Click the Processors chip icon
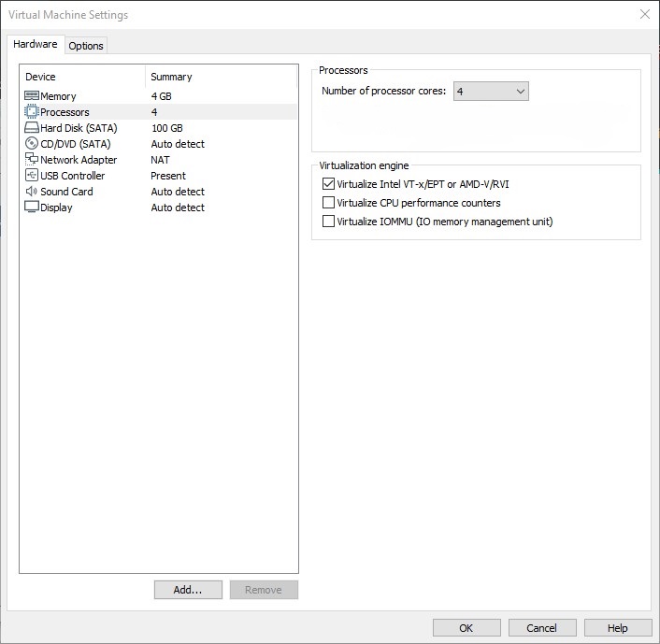The image size is (660, 644). [31, 112]
